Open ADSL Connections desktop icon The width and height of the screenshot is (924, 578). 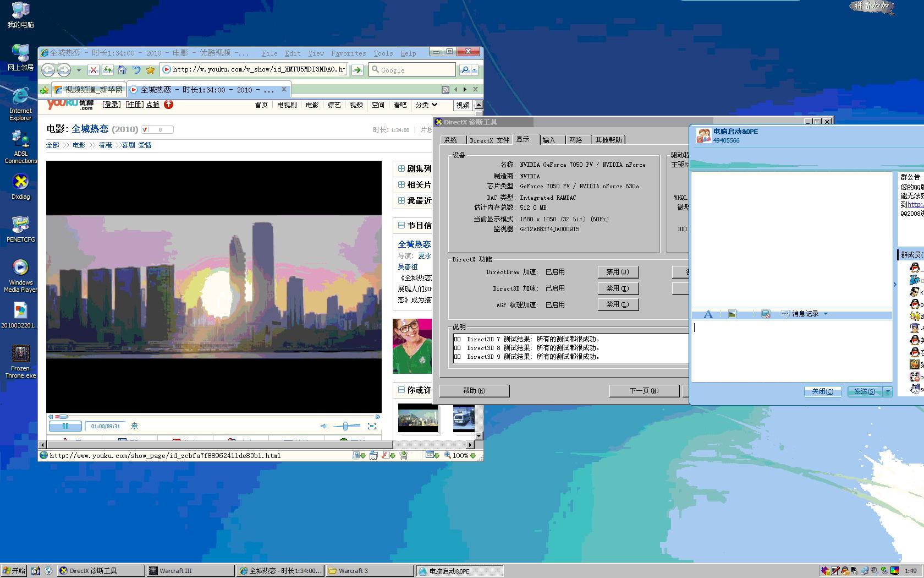point(20,147)
